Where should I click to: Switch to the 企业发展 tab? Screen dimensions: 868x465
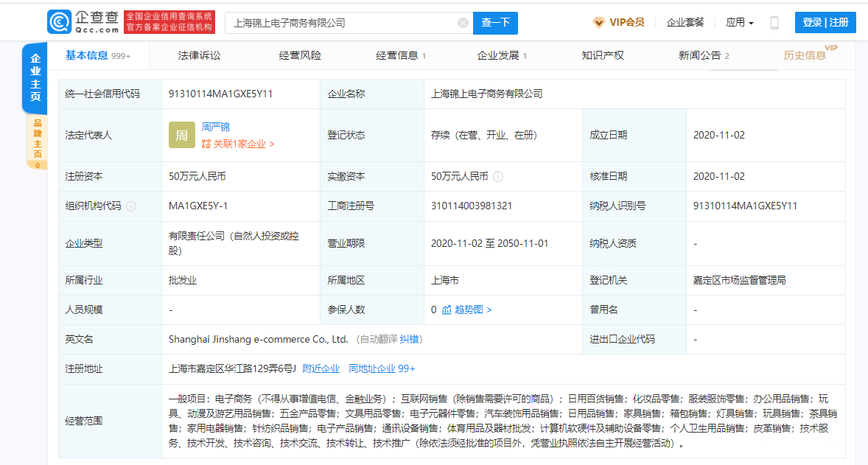(502, 55)
